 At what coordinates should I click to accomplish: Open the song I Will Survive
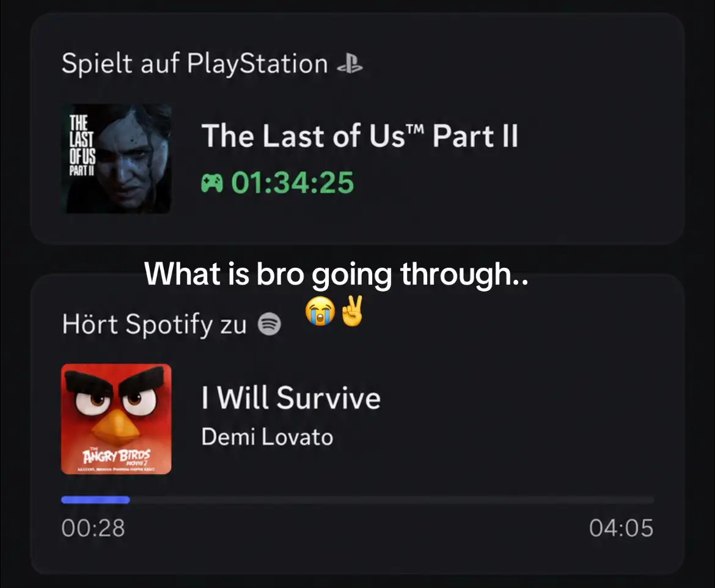pyautogui.click(x=291, y=397)
